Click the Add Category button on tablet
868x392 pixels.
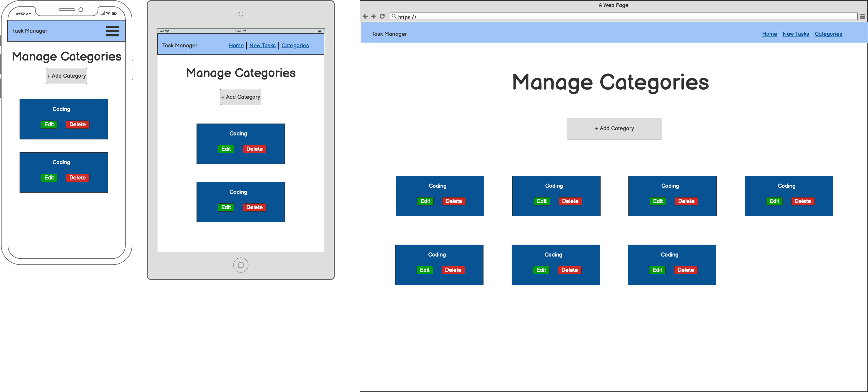[x=240, y=96]
